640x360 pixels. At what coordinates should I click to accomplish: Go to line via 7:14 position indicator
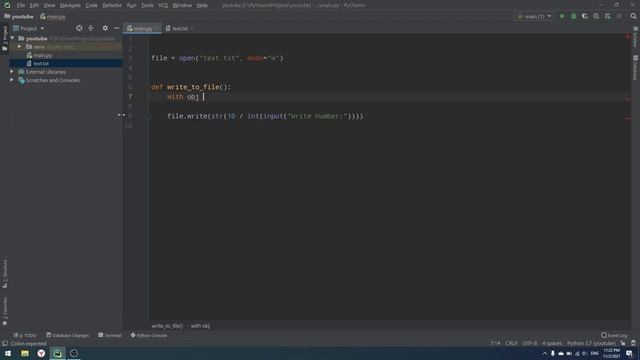coord(495,343)
